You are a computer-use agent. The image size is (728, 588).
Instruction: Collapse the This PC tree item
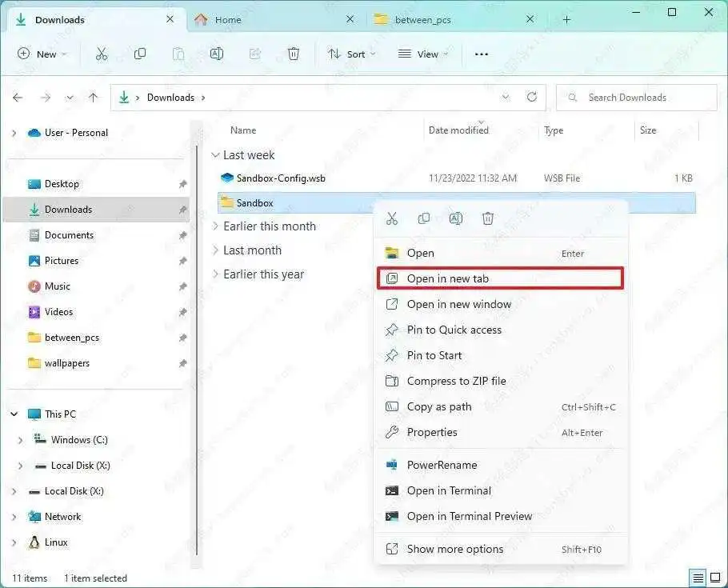(14, 414)
